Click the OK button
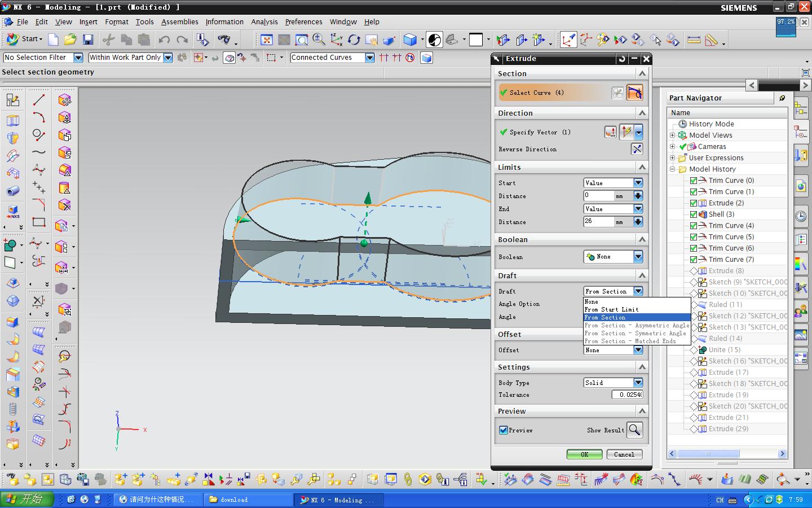 [x=584, y=454]
